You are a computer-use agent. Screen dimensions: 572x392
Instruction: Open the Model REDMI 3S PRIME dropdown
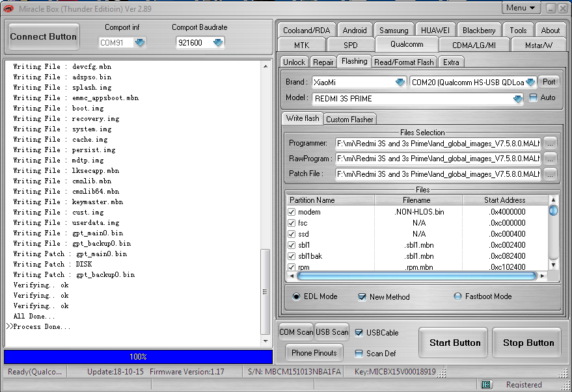click(x=517, y=99)
